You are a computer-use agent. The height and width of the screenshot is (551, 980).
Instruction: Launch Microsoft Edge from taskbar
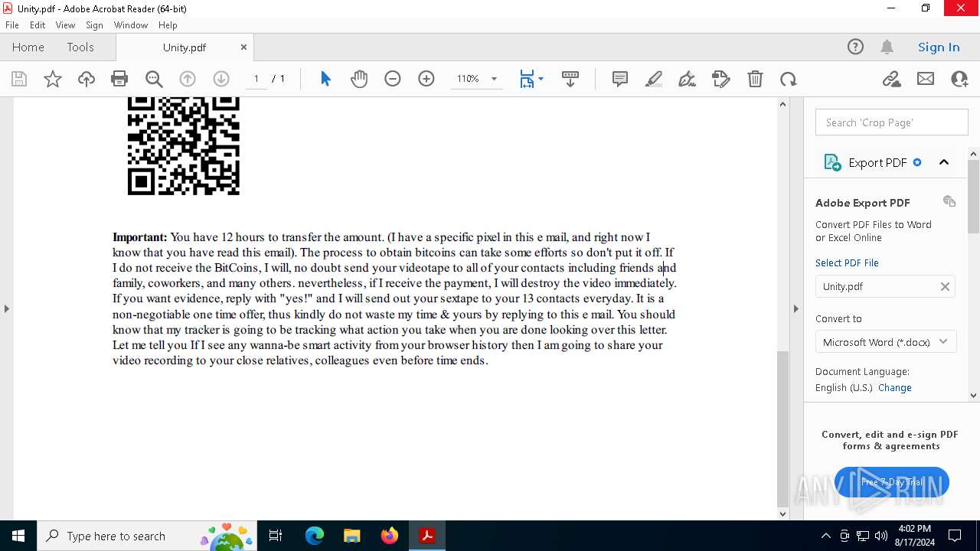315,536
